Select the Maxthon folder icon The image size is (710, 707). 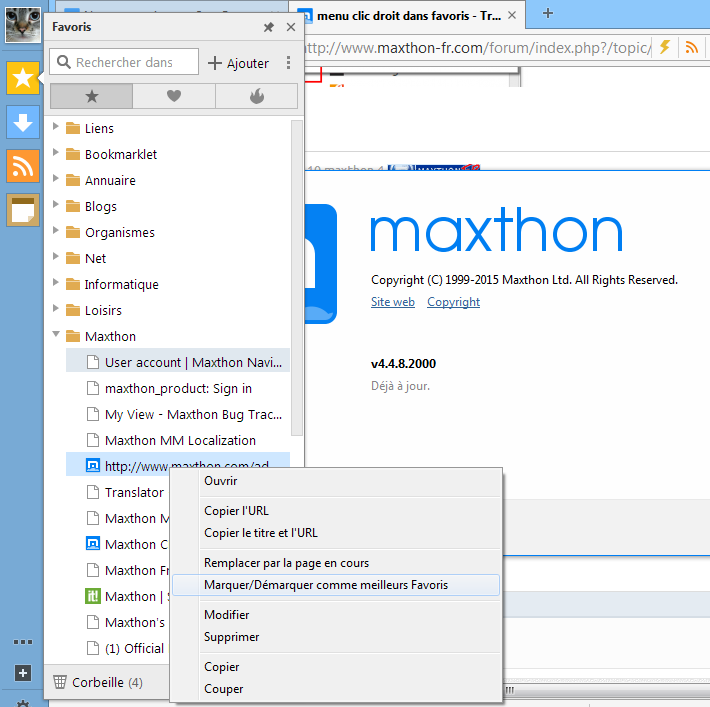coord(72,337)
